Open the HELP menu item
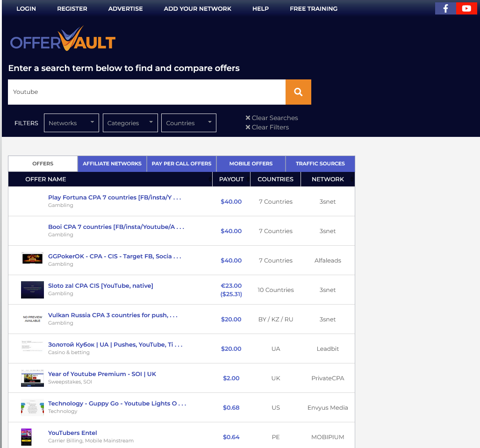This screenshot has height=448, width=480. (260, 8)
